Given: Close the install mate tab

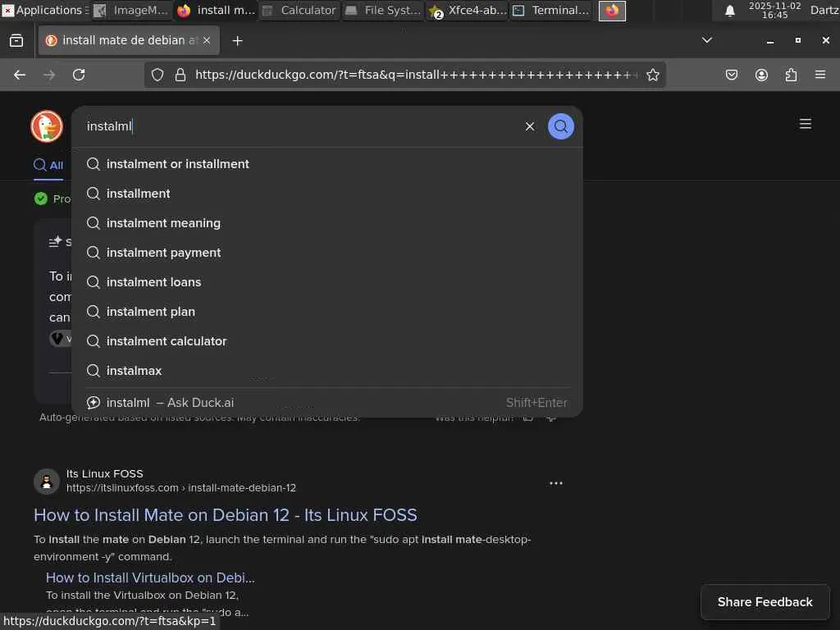Looking at the screenshot, I should (206, 41).
